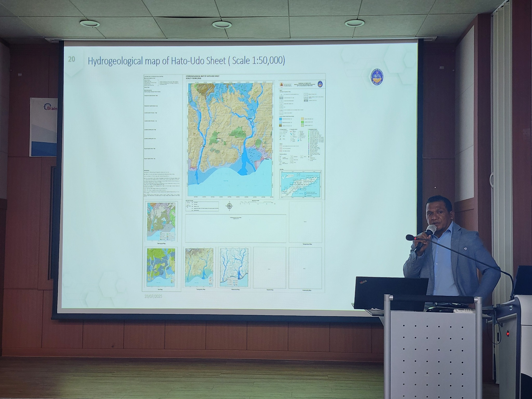Click the ThinkPad logo on laptop lid
532x399 pixels.
(x=363, y=282)
